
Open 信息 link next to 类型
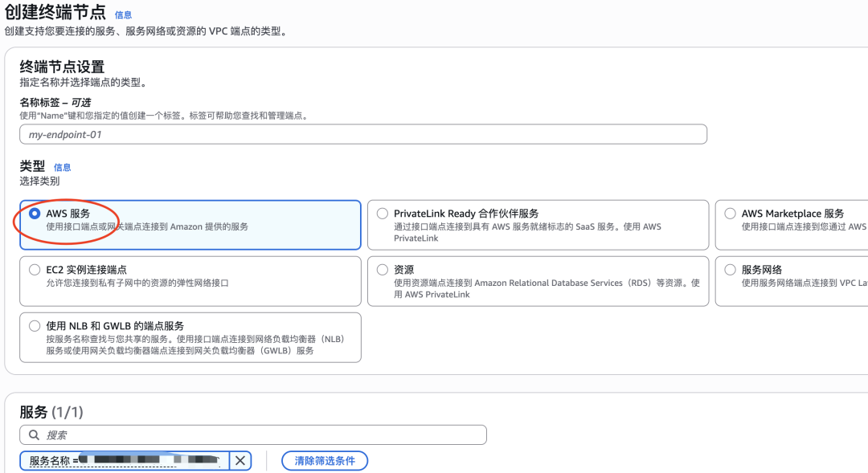coord(62,167)
